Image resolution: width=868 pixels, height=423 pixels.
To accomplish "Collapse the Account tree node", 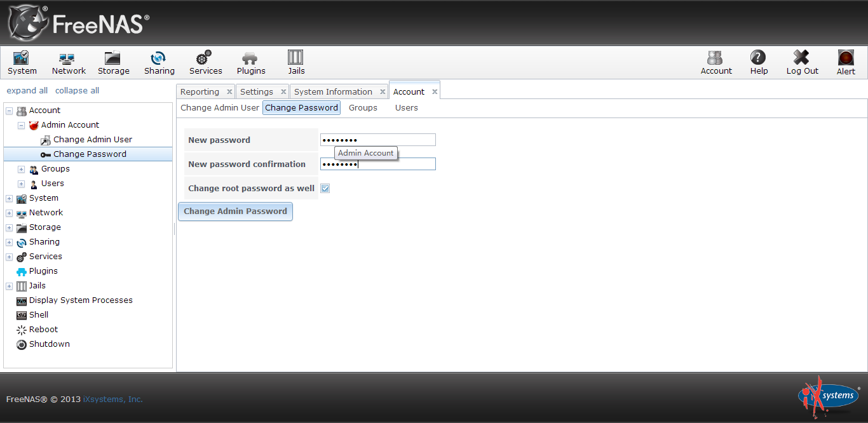I will (x=9, y=111).
